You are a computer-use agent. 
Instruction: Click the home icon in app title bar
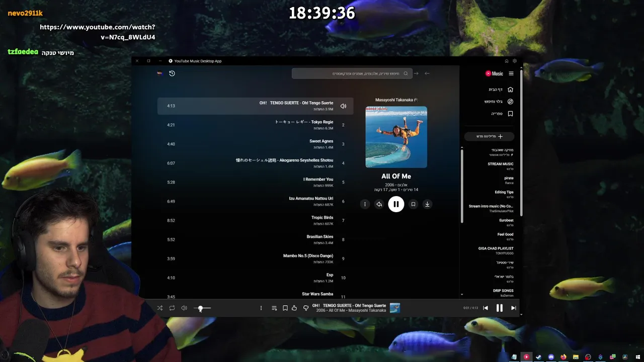point(507,61)
